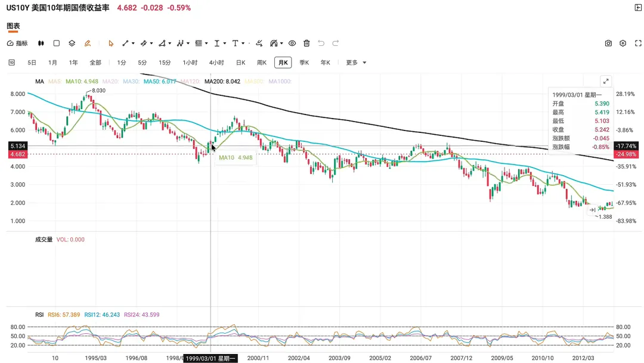Expand the Fibonacci lines dropdown arrow
The image size is (644, 363).
coord(206,43)
